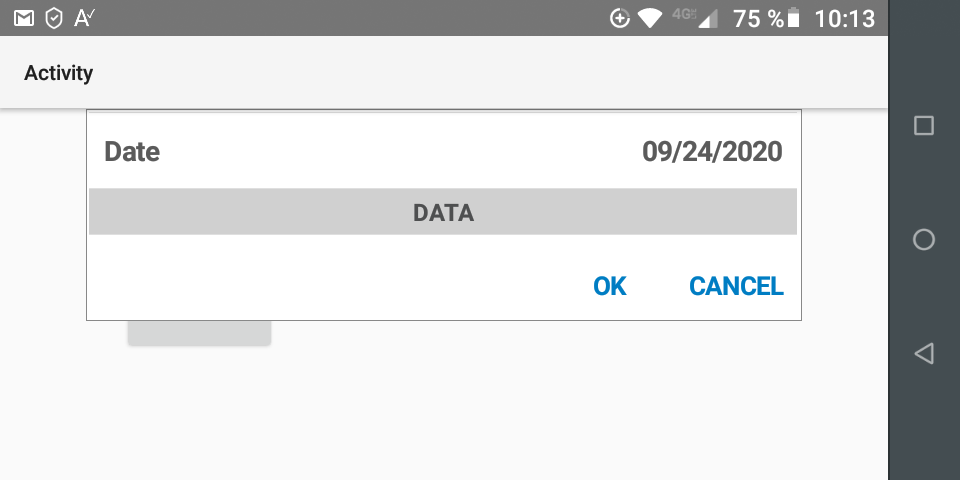
Task: Tap the data saver status icon
Action: (x=620, y=18)
